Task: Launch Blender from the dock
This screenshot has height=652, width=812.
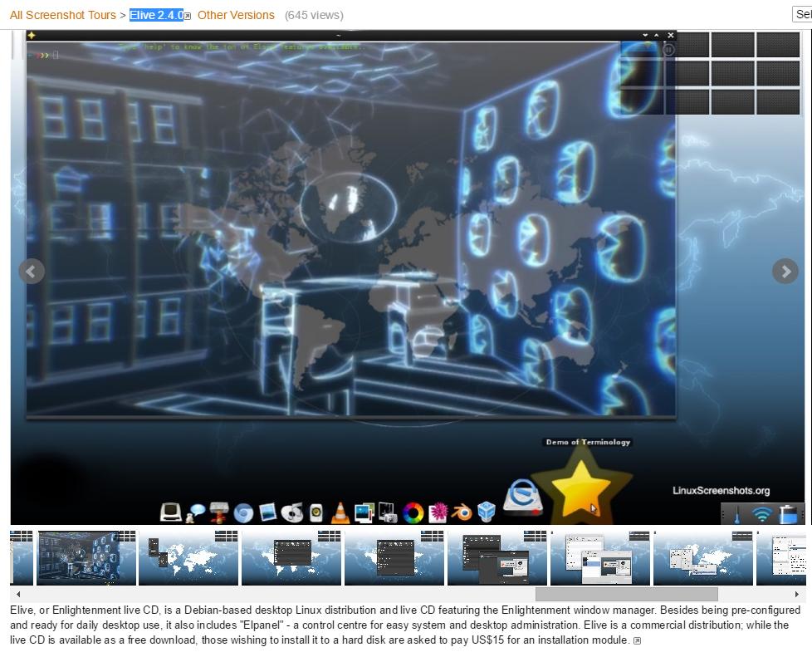Action: 462,512
